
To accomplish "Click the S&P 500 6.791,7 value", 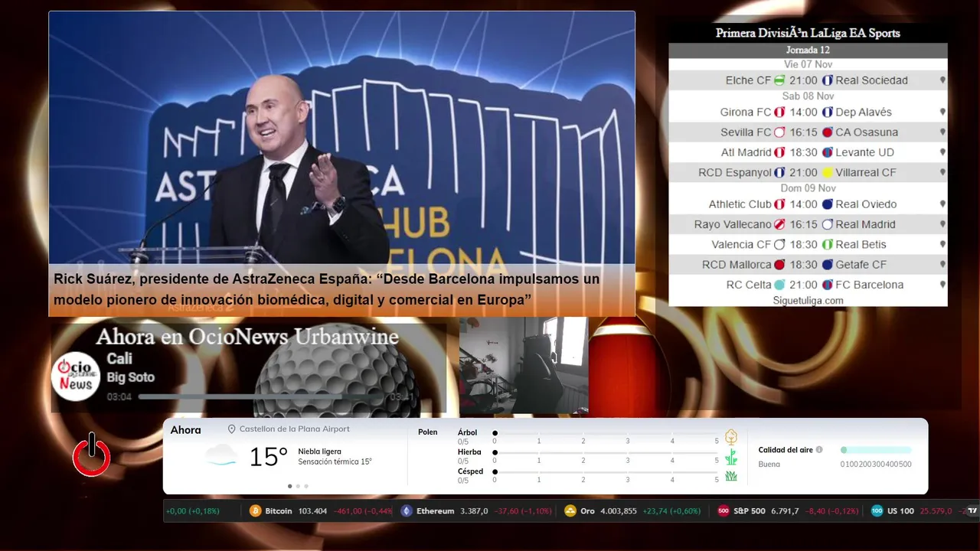I will pos(785,510).
